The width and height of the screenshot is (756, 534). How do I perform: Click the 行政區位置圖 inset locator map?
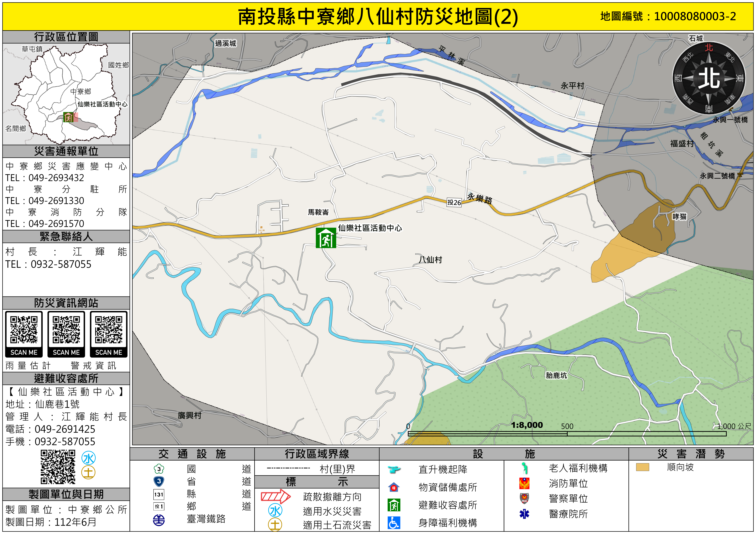66,94
